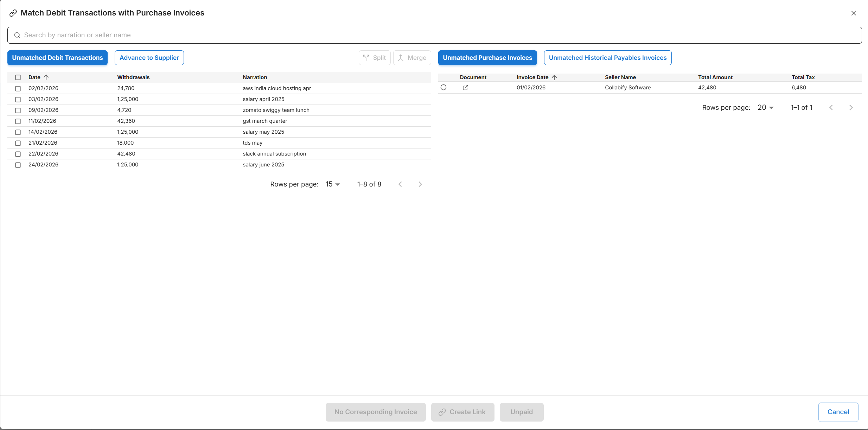Select all debit transactions checkbox
This screenshot has height=430, width=868.
point(18,77)
